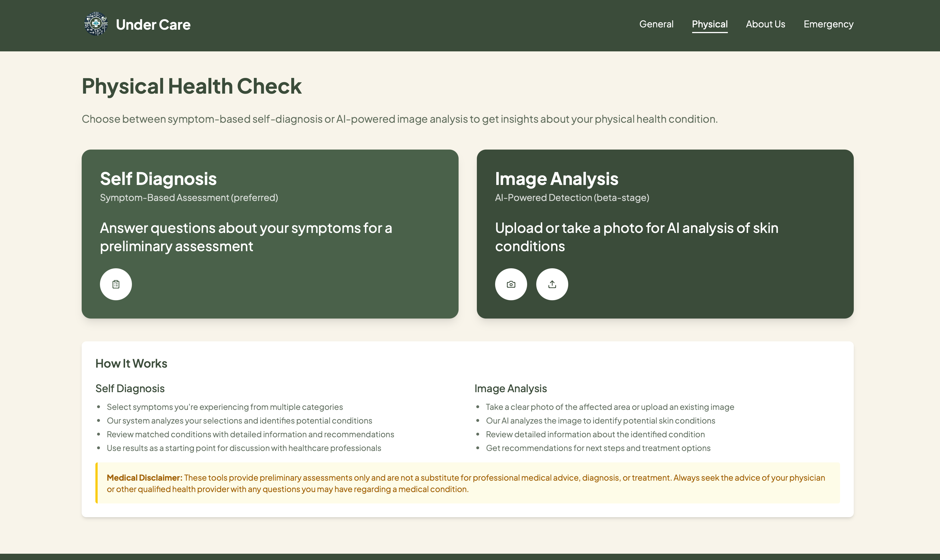
Task: Take a photo with the camera icon
Action: pyautogui.click(x=511, y=284)
